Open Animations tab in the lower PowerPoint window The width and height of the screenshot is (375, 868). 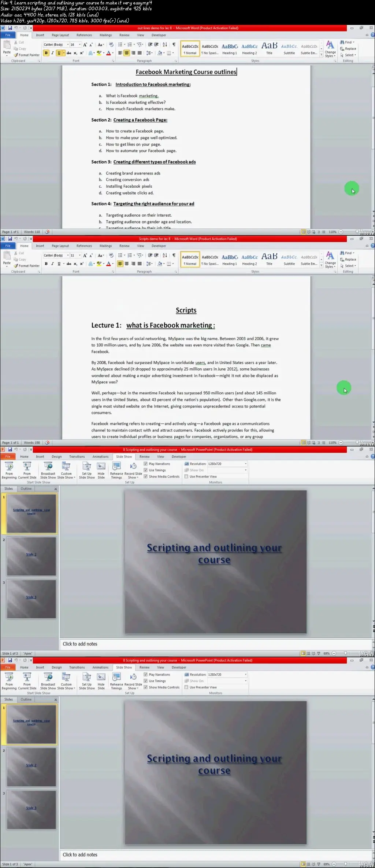pyautogui.click(x=100, y=667)
